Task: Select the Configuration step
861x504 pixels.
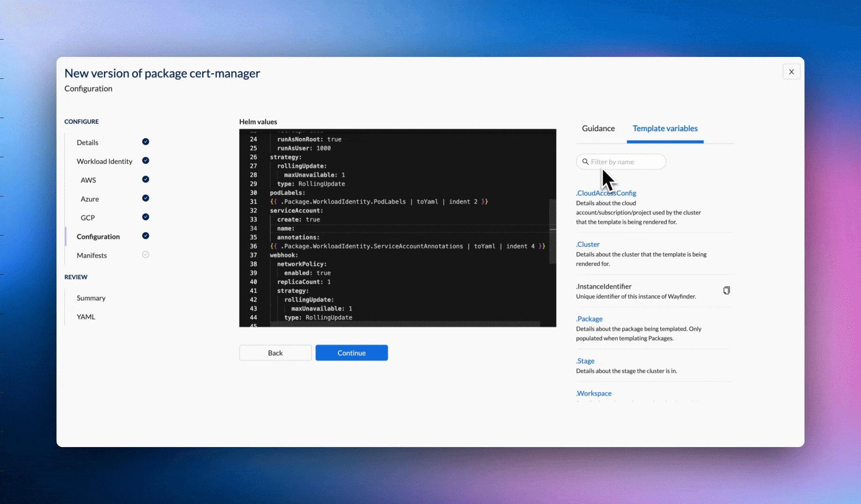Action: [x=98, y=237]
